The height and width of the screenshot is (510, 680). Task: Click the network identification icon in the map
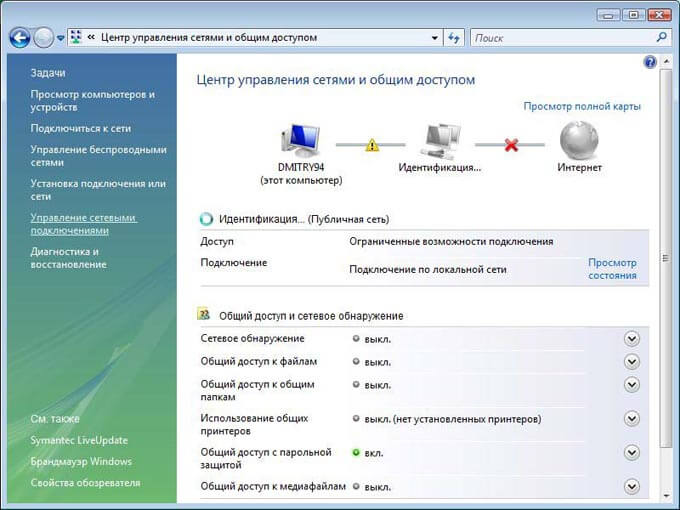(x=440, y=141)
